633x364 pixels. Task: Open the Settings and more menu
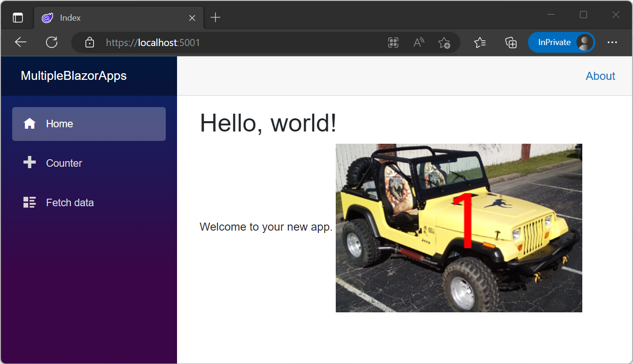click(612, 42)
